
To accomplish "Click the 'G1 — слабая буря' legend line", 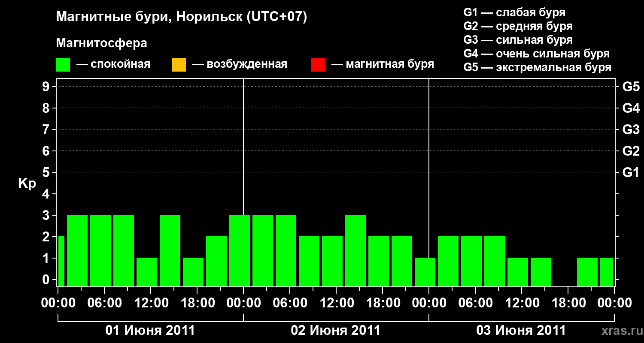I will 514,12.
